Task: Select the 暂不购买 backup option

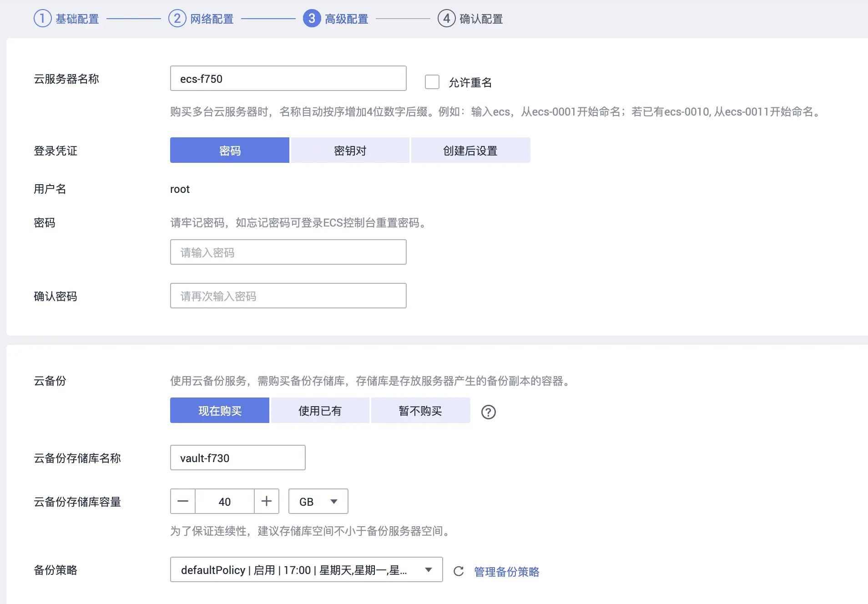Action: coord(421,410)
